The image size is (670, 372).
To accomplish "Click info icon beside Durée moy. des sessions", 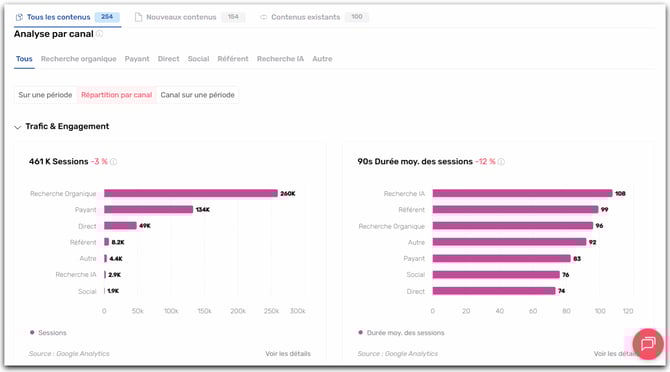I will [501, 162].
